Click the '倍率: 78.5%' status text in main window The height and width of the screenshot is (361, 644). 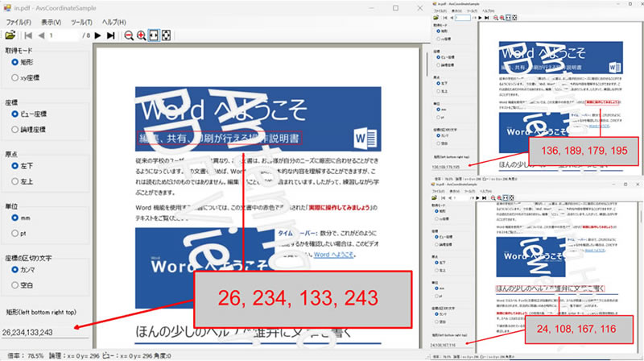(x=26, y=356)
